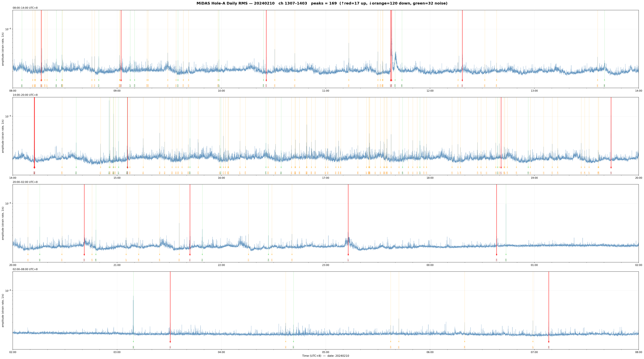Click the 05:00 tick label
This screenshot has height=359, width=644.
[326, 352]
